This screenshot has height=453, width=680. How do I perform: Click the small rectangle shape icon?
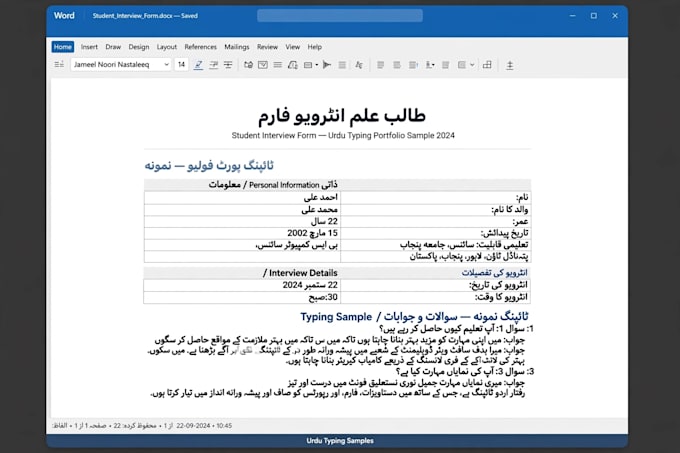coord(308,65)
